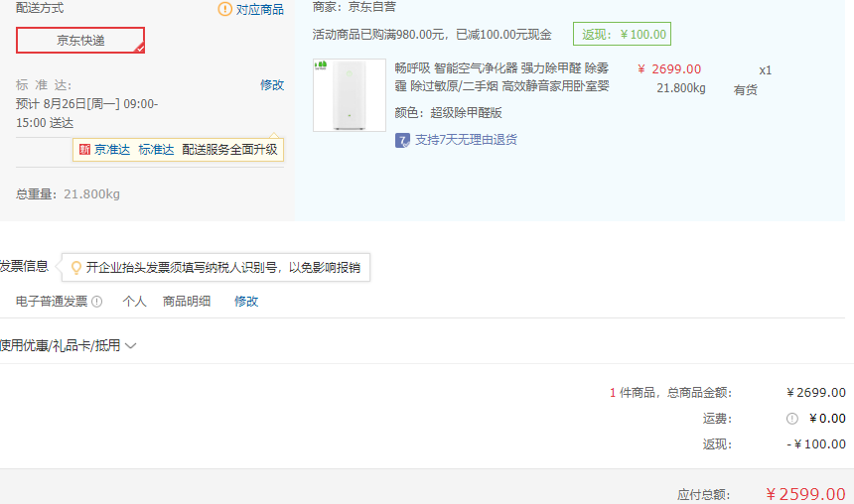Click 修改 for invoice information
This screenshot has height=504, width=854.
tap(246, 302)
